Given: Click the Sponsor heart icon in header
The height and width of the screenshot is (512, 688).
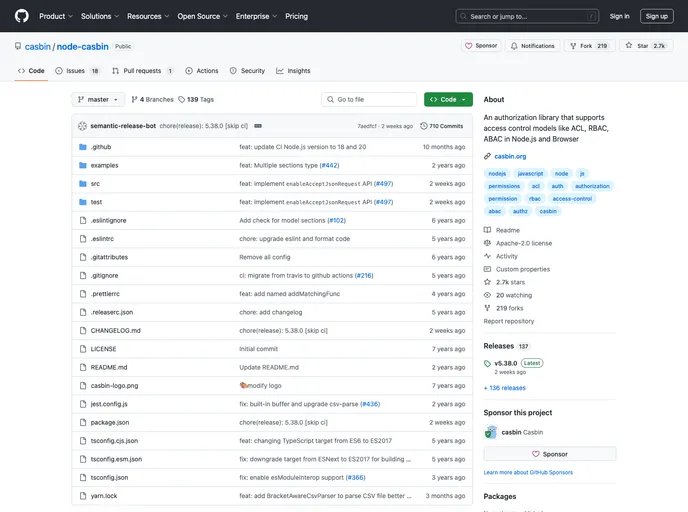Looking at the screenshot, I should pos(469,46).
